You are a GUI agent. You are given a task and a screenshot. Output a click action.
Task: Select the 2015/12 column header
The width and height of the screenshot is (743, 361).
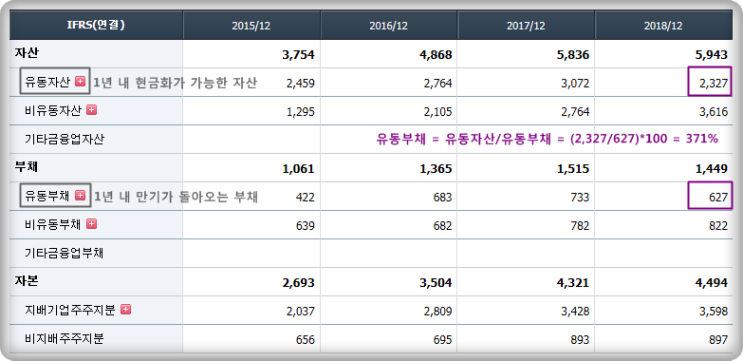(251, 26)
